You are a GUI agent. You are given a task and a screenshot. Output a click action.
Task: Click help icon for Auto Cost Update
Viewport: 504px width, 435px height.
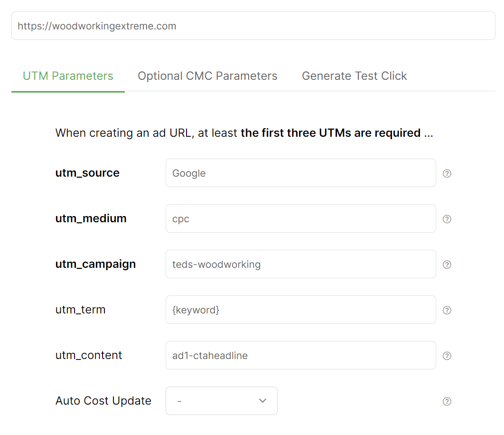pos(447,401)
